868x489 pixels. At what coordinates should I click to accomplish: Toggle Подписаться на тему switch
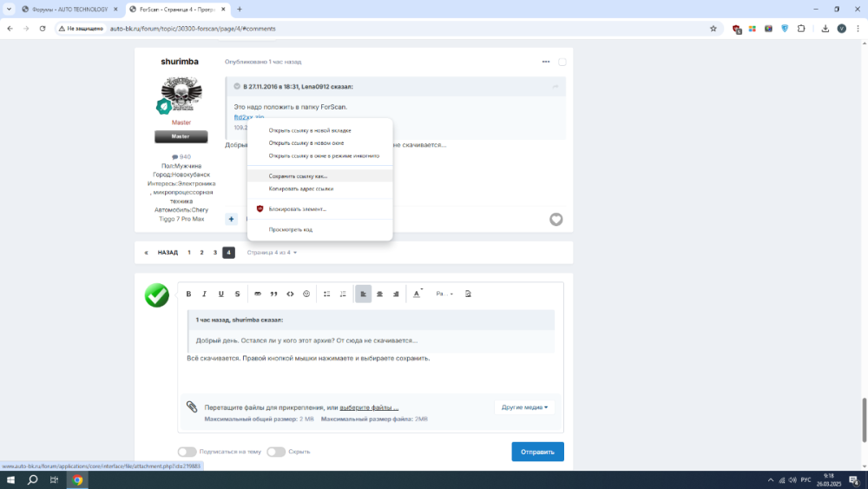click(187, 452)
